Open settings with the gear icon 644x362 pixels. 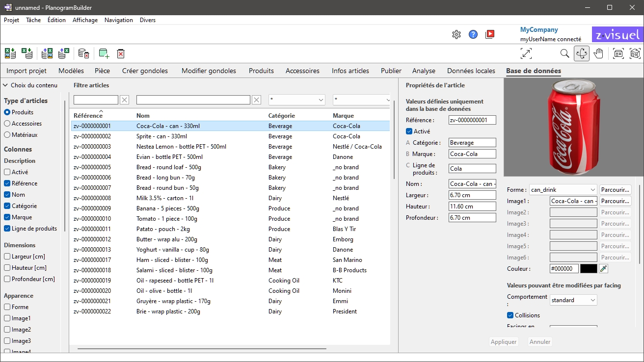tap(456, 34)
